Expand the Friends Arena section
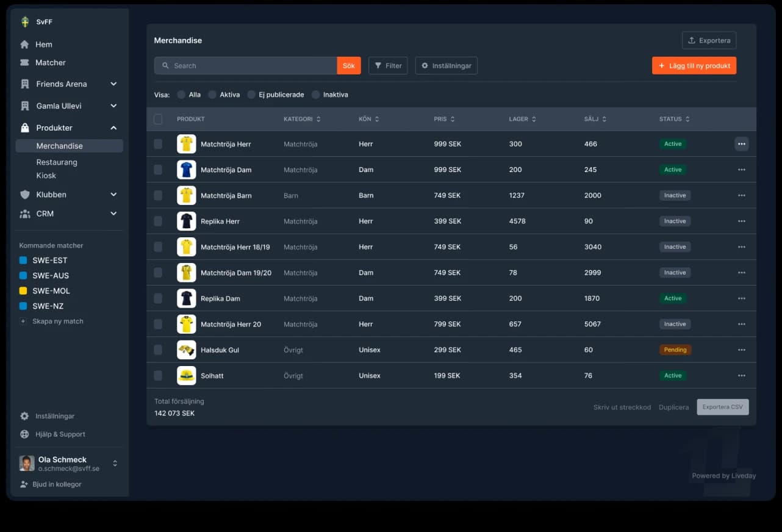The width and height of the screenshot is (782, 532). pos(113,84)
